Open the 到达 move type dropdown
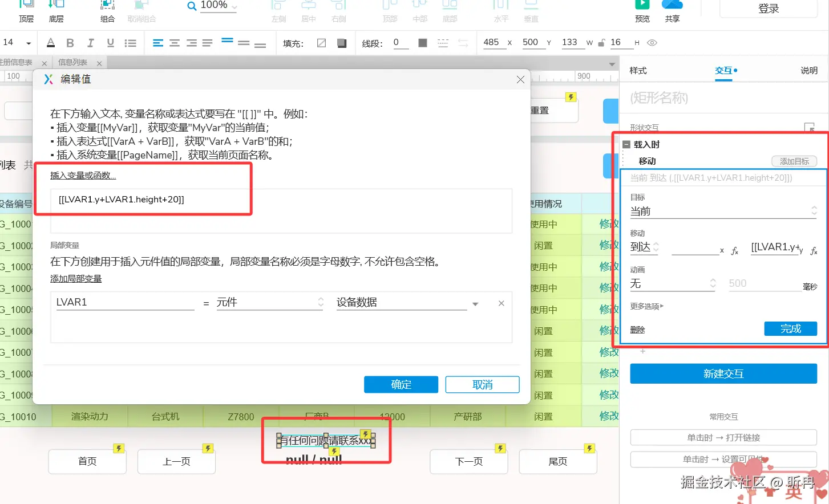The width and height of the screenshot is (829, 504). 645,247
